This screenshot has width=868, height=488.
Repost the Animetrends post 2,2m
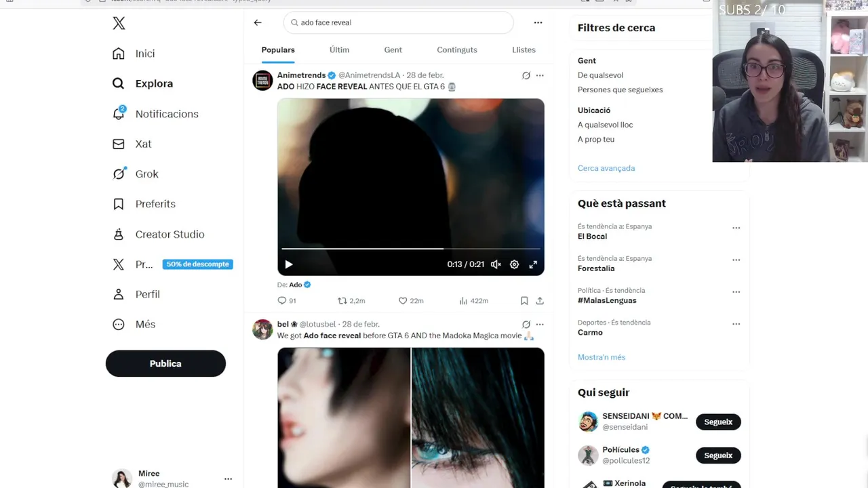click(351, 301)
